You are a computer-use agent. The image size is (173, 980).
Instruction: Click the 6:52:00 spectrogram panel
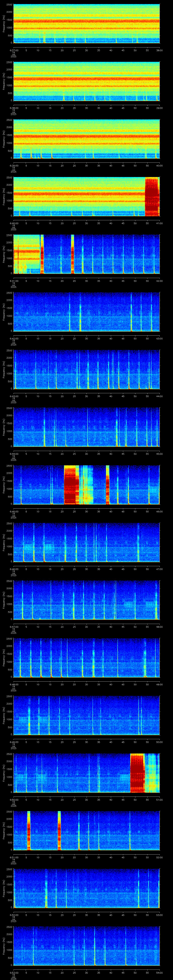86,888
